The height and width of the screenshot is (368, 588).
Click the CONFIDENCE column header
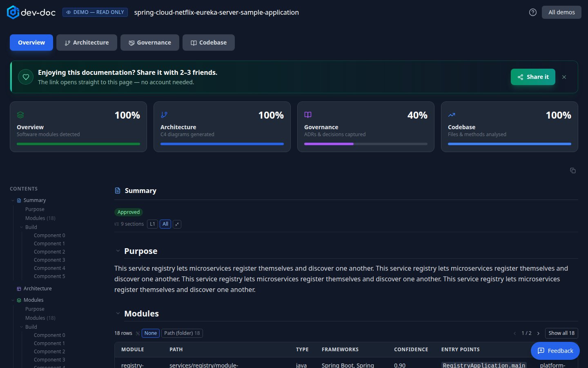pyautogui.click(x=411, y=350)
